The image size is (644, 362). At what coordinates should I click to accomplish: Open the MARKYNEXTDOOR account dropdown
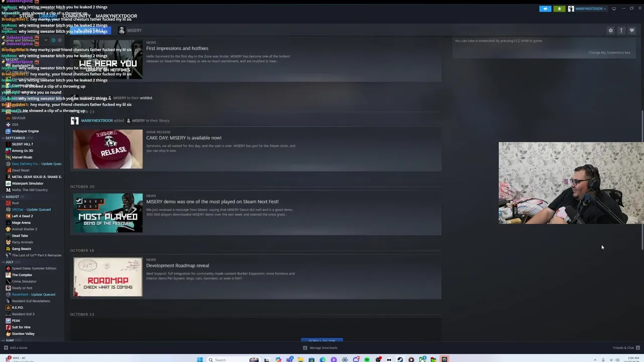click(587, 9)
